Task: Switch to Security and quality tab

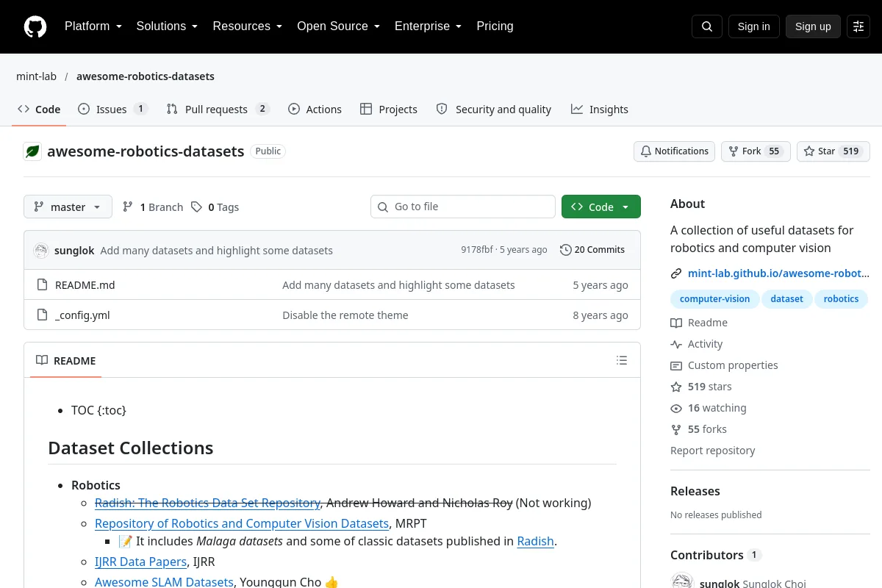Action: pyautogui.click(x=494, y=110)
